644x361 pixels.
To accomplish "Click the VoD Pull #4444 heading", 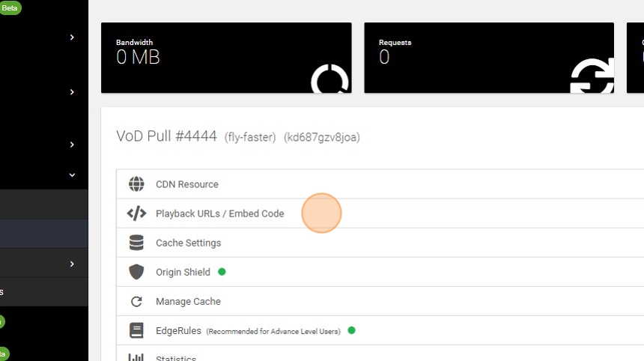I will (166, 136).
